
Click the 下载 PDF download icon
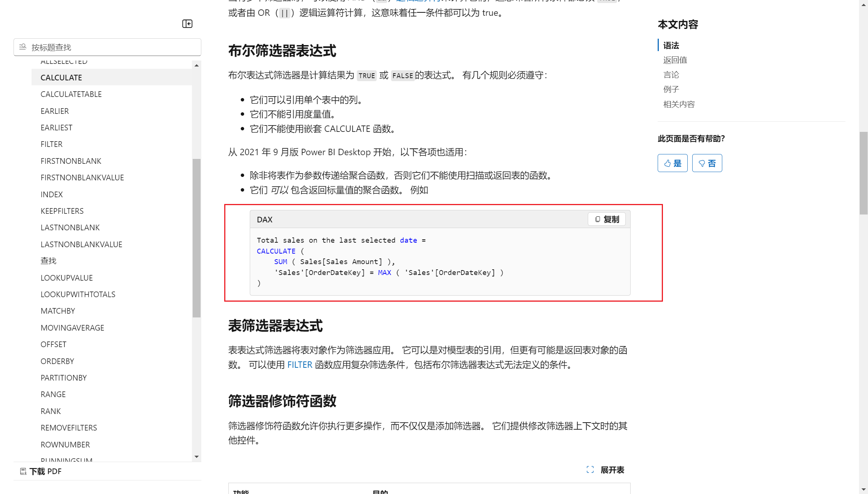(x=23, y=471)
